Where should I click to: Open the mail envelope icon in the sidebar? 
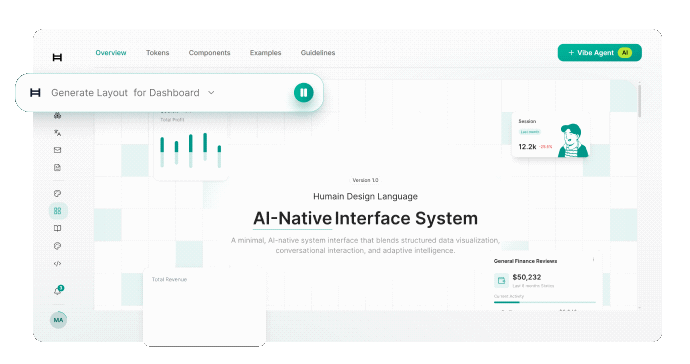[57, 150]
